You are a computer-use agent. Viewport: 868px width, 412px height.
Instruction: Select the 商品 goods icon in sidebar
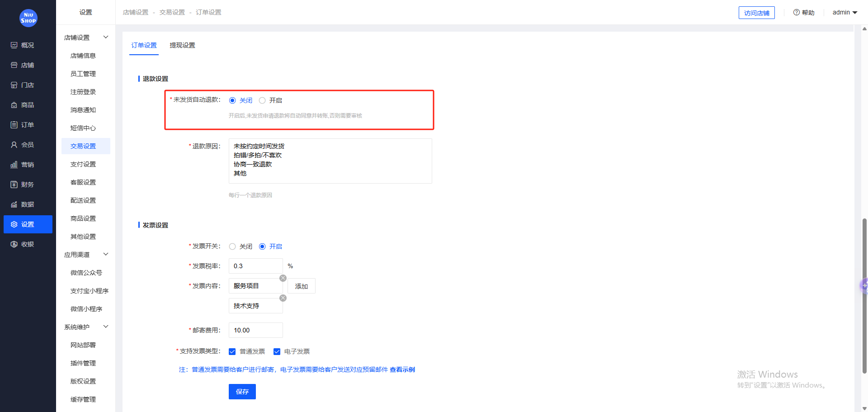[28, 104]
